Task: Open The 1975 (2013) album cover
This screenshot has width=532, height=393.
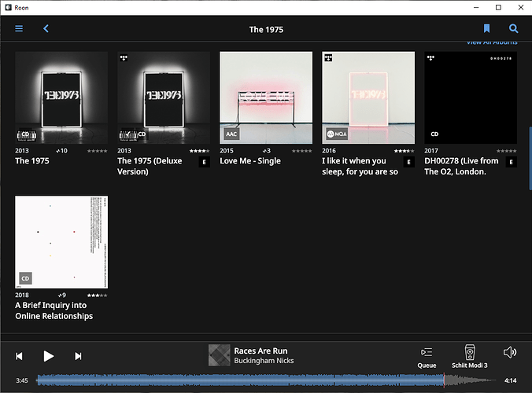Action: [x=61, y=97]
